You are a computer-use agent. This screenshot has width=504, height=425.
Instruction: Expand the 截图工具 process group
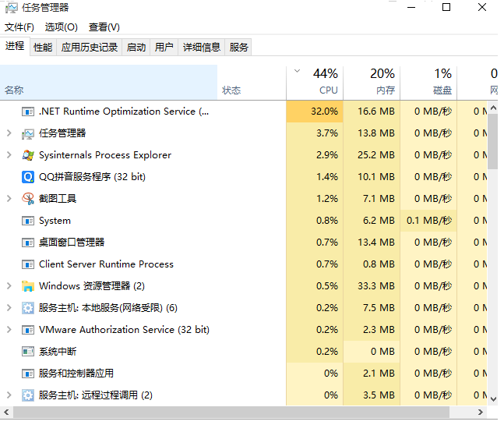click(x=9, y=199)
